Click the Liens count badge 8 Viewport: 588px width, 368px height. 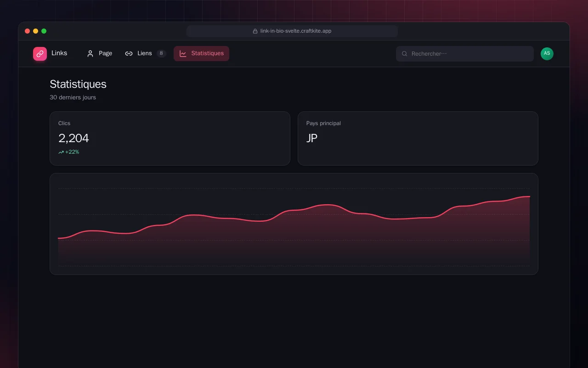click(161, 53)
